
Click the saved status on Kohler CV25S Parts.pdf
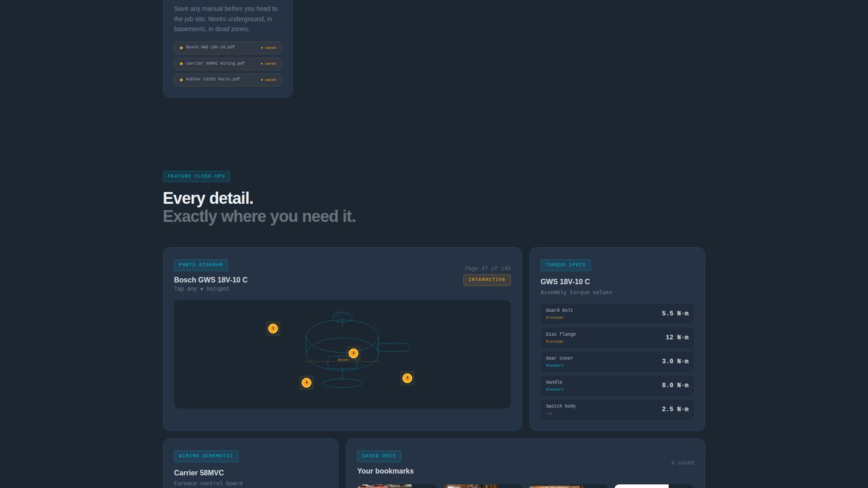pos(269,80)
